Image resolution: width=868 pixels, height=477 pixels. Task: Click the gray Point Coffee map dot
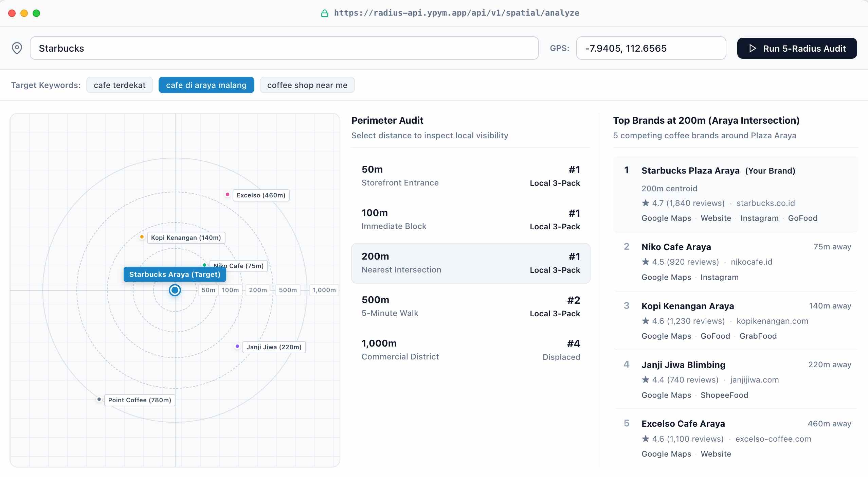(99, 399)
